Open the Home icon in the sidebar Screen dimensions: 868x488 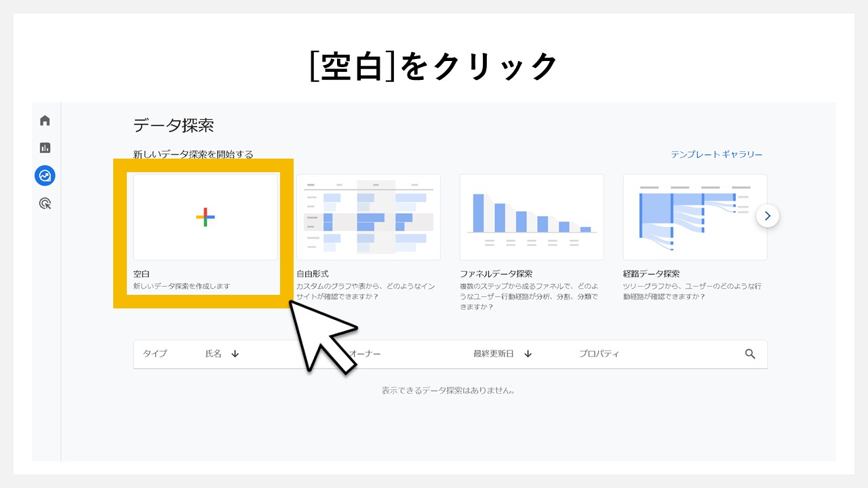point(44,120)
